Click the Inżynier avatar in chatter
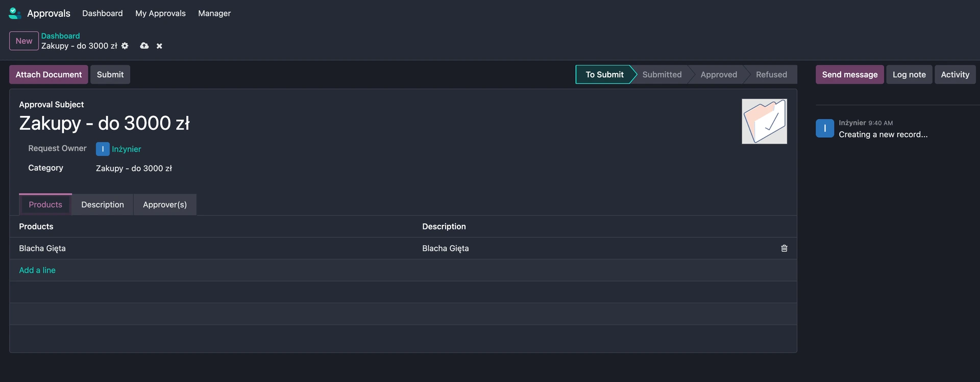 pyautogui.click(x=824, y=129)
